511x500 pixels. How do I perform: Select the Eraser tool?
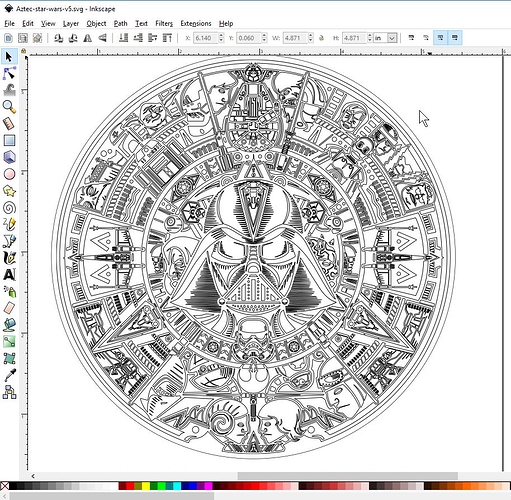coord(9,308)
